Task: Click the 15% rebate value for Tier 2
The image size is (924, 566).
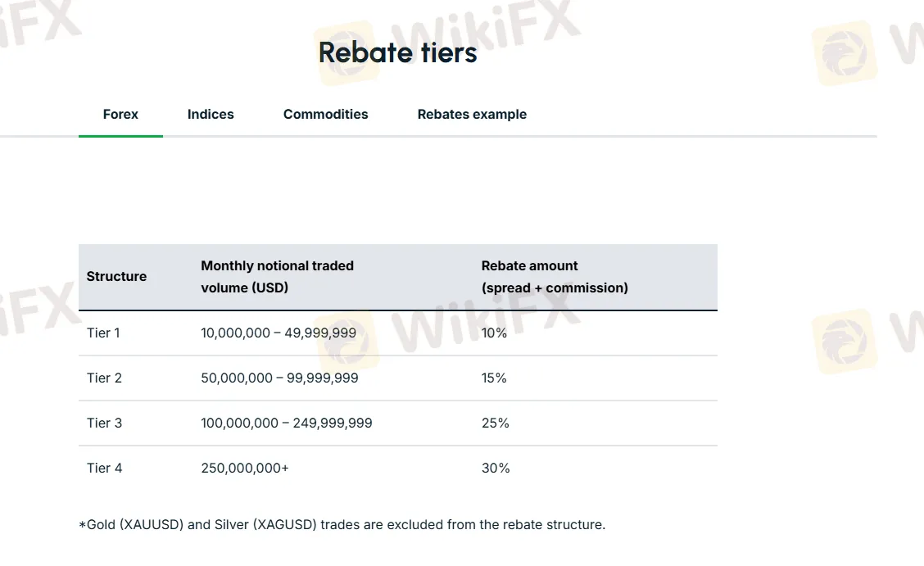Action: (495, 378)
